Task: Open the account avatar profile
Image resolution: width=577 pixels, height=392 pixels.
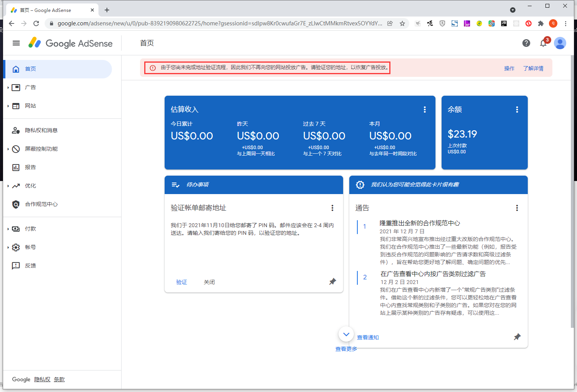Action: (x=560, y=43)
